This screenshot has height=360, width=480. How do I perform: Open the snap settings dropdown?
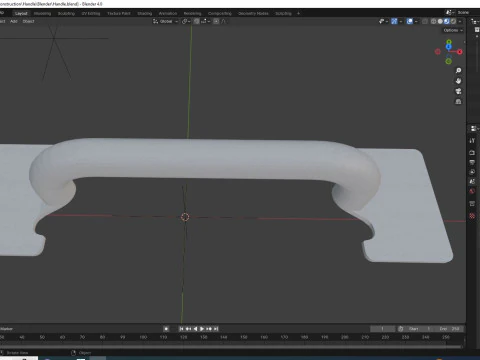tap(205, 21)
